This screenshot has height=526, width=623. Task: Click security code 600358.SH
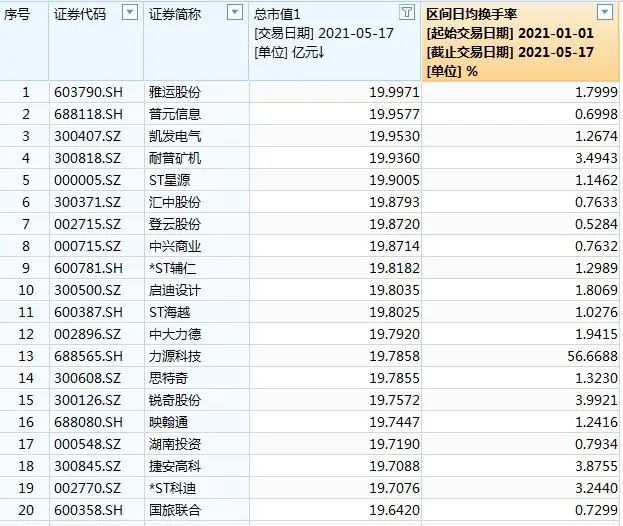[88, 510]
